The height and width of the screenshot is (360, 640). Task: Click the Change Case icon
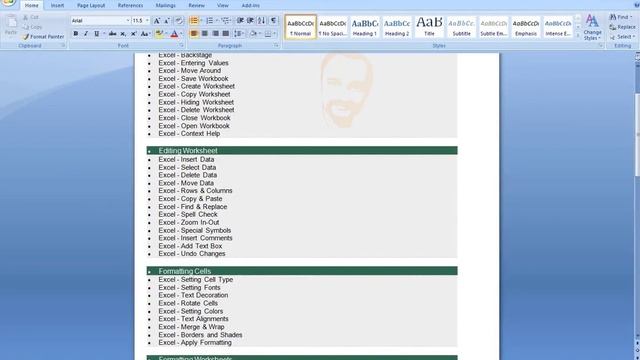tap(145, 34)
